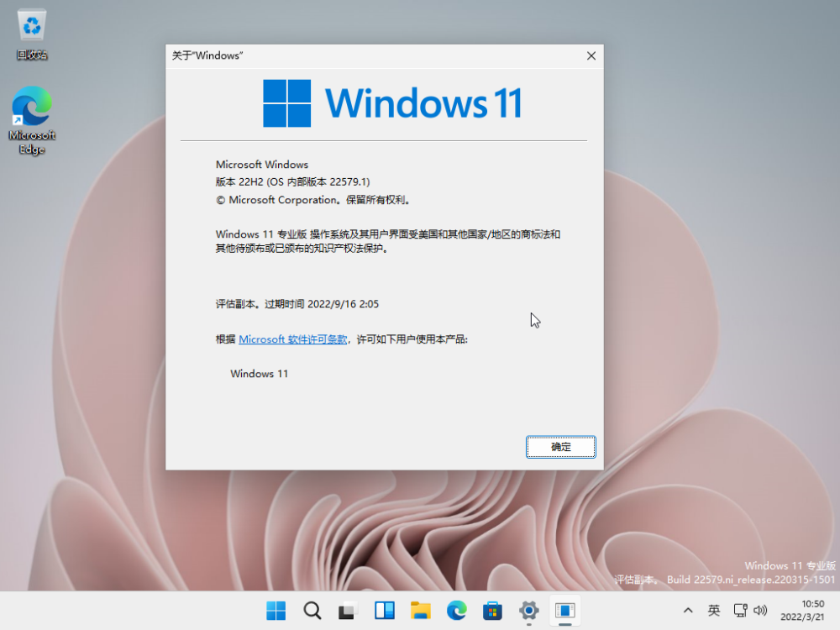This screenshot has width=840, height=630.
Task: Launch Microsoft Edge from the taskbar
Action: 456,610
